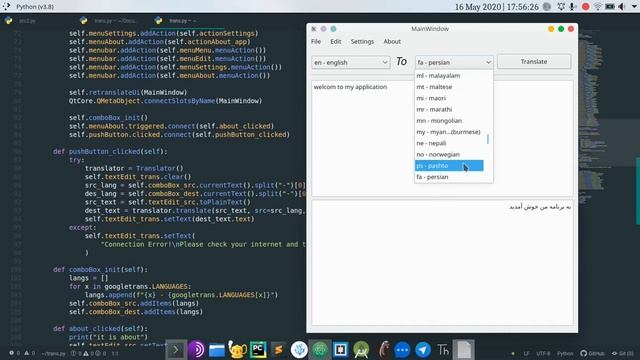Expand hidden tray icons with the arrow

[x=634, y=7]
